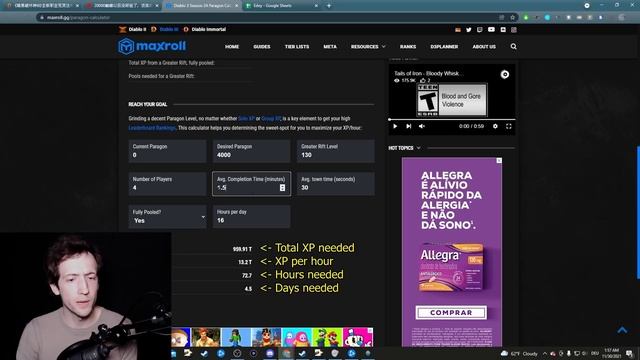Click the taskbar clock

pos(611,353)
